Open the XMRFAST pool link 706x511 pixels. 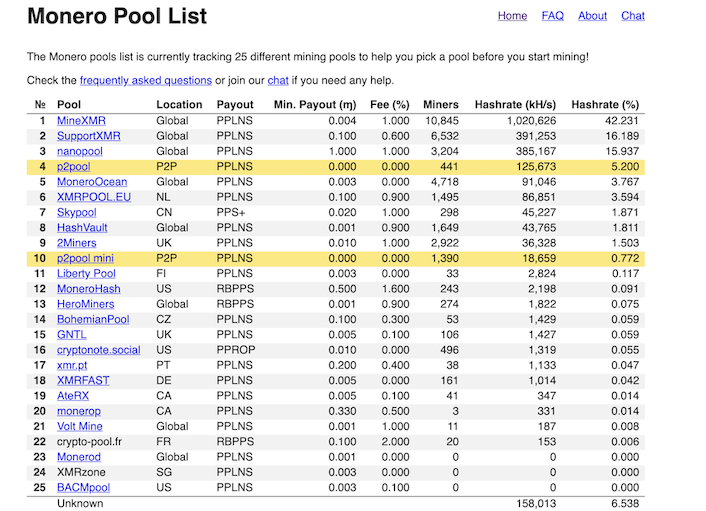click(83, 381)
